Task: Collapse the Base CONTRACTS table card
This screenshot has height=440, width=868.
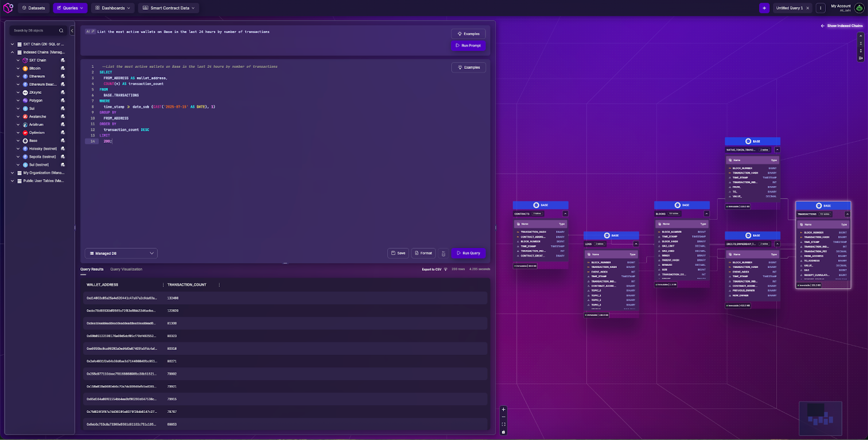Action: coord(565,214)
